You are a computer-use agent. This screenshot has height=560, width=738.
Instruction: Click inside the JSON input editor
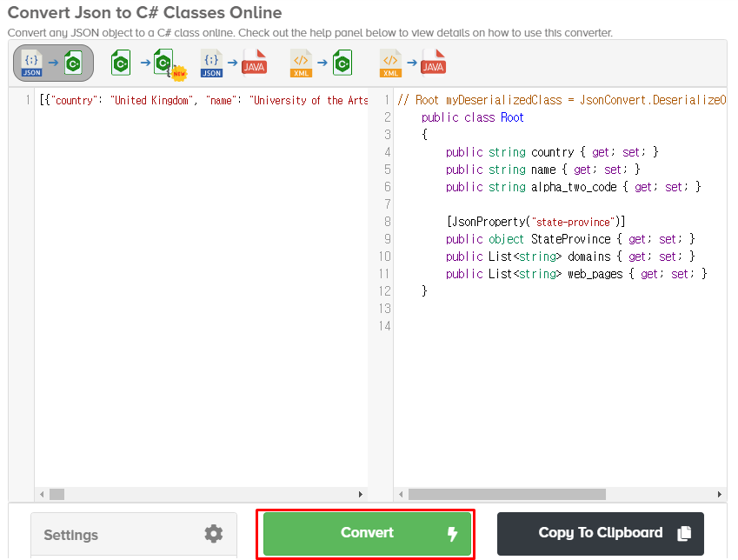click(x=201, y=287)
